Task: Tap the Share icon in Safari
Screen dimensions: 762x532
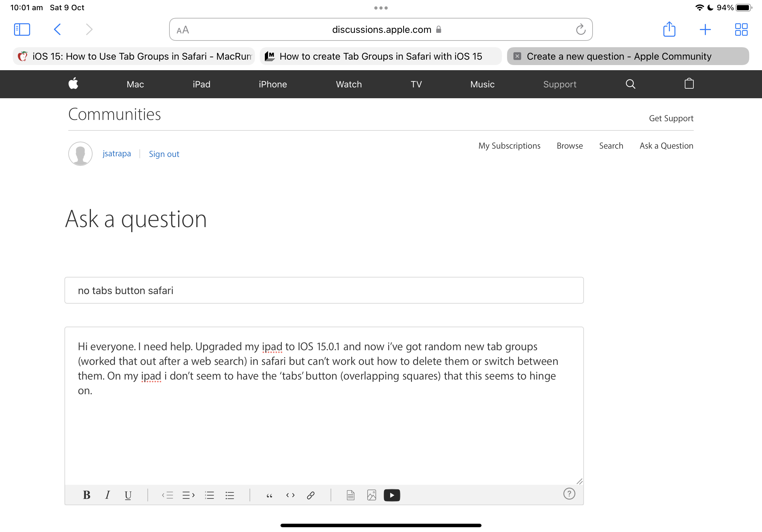Action: coord(669,29)
